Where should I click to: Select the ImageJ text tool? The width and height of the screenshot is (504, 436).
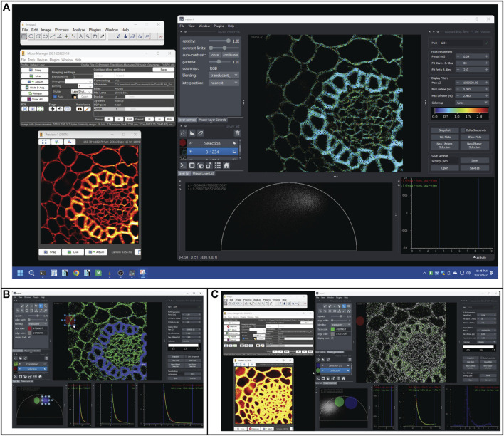pos(79,36)
